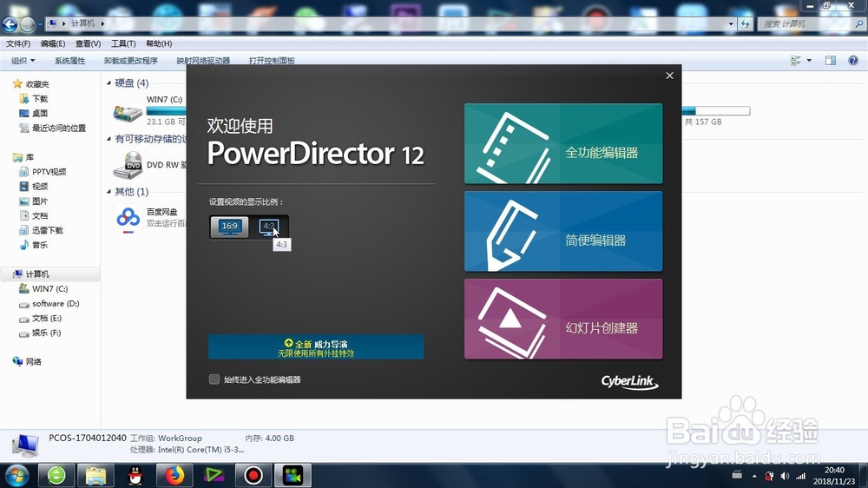
Task: Select 文档 (E:) drive in navigation tree
Action: pos(47,318)
